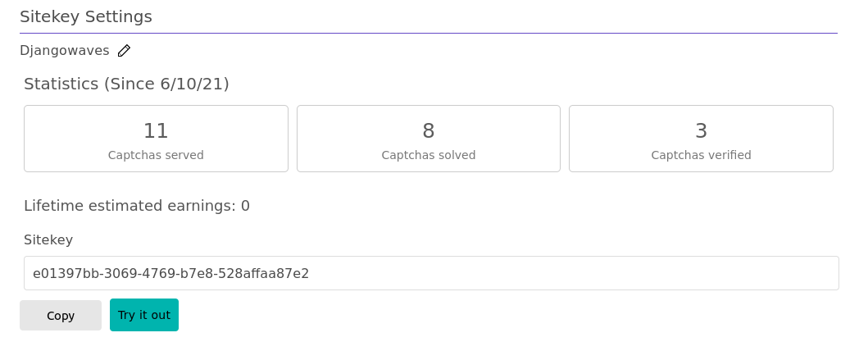
Task: Click the 'Captchas verified' caption text
Action: pos(701,156)
